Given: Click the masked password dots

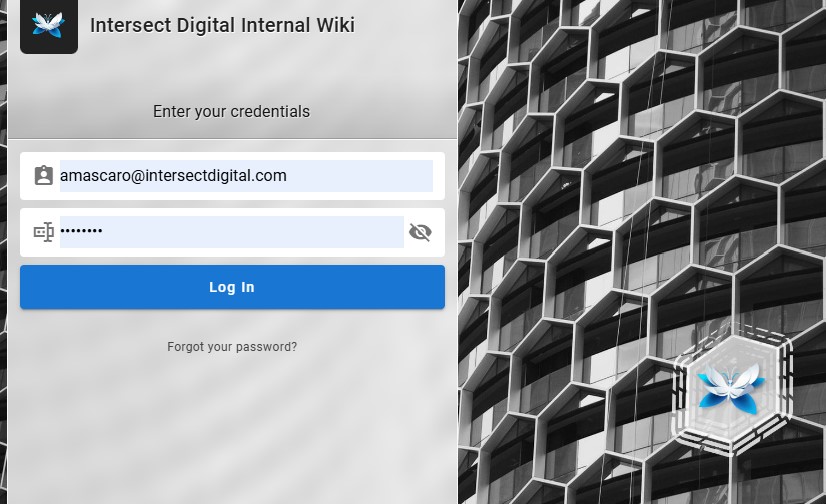Looking at the screenshot, I should point(81,232).
